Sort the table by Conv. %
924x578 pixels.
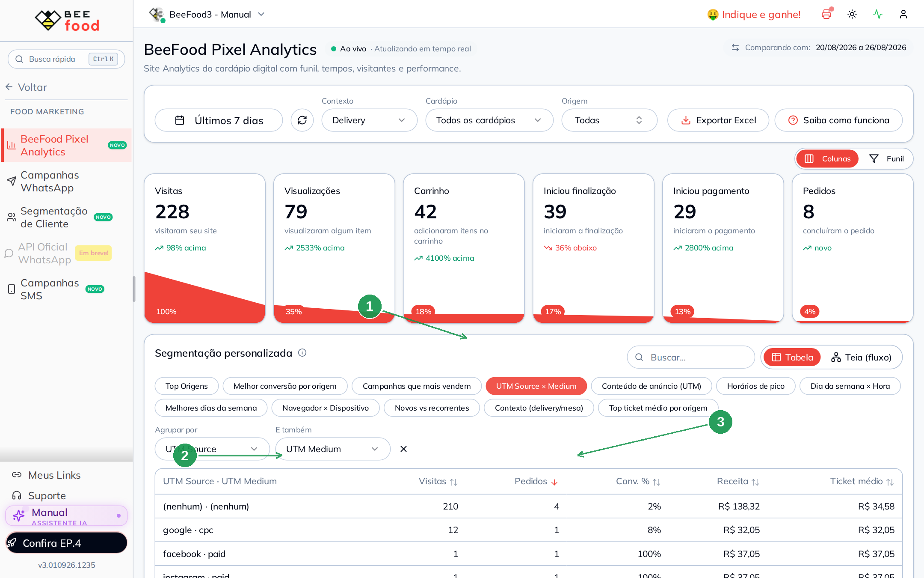click(638, 481)
